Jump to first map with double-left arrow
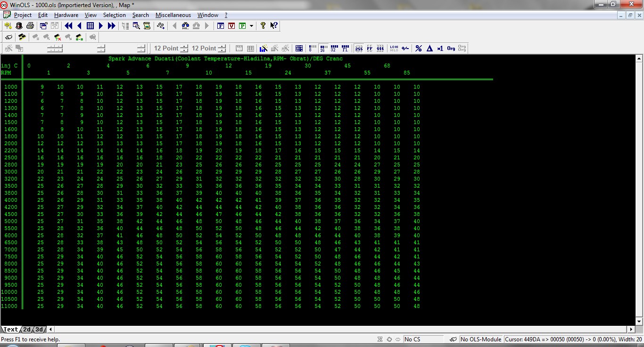Image resolution: width=644 pixels, height=347 pixels. (x=68, y=26)
